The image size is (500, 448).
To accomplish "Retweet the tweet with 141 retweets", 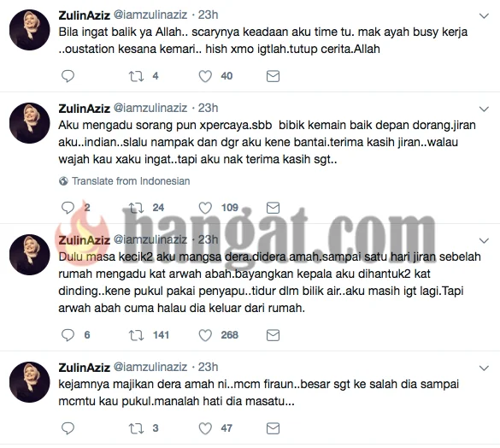I will pos(136,335).
